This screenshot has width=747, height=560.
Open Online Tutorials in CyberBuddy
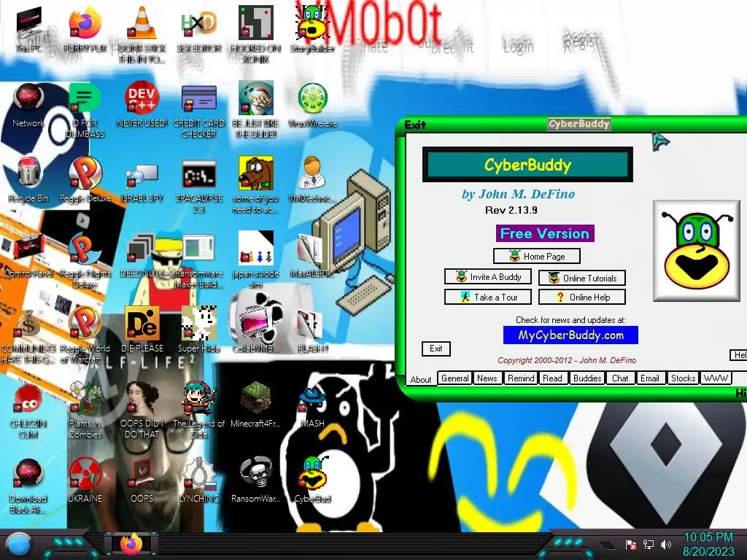pyautogui.click(x=581, y=278)
